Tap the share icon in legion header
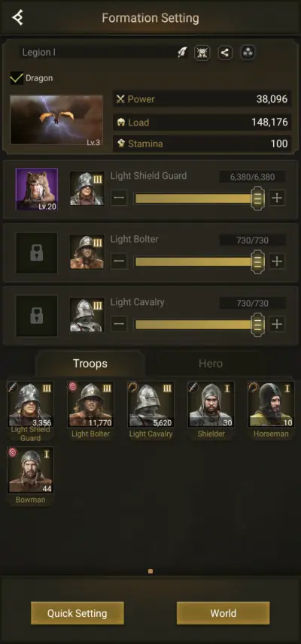Image resolution: width=301 pixels, height=644 pixels. point(224,53)
